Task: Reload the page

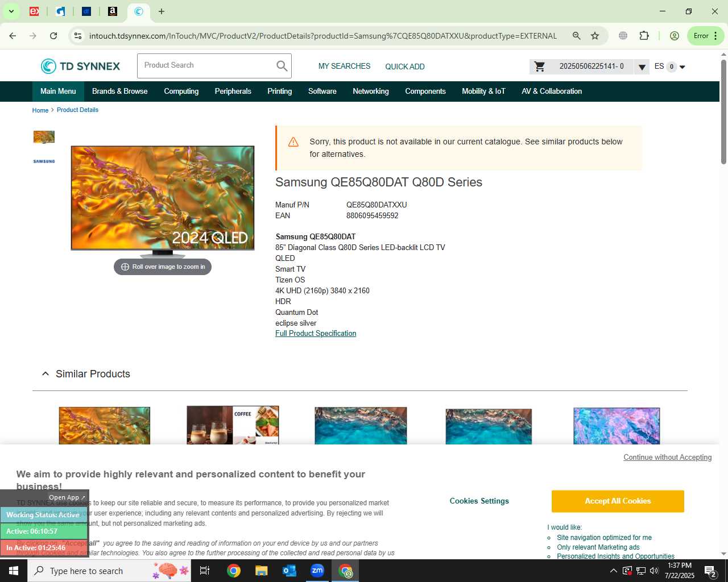Action: [53, 36]
